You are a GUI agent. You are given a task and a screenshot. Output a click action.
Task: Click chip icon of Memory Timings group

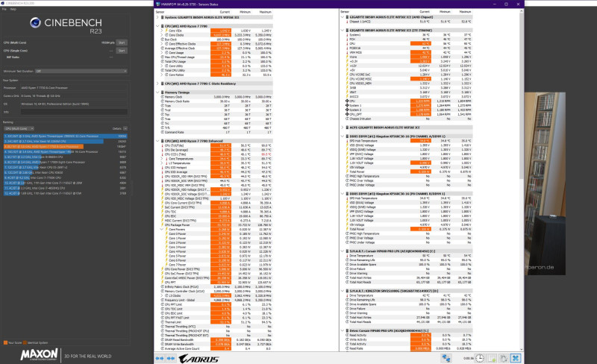tap(163, 92)
